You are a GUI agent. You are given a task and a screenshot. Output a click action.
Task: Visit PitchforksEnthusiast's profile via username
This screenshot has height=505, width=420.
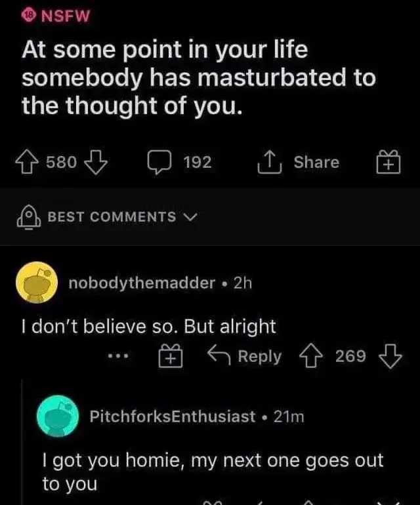tap(172, 416)
